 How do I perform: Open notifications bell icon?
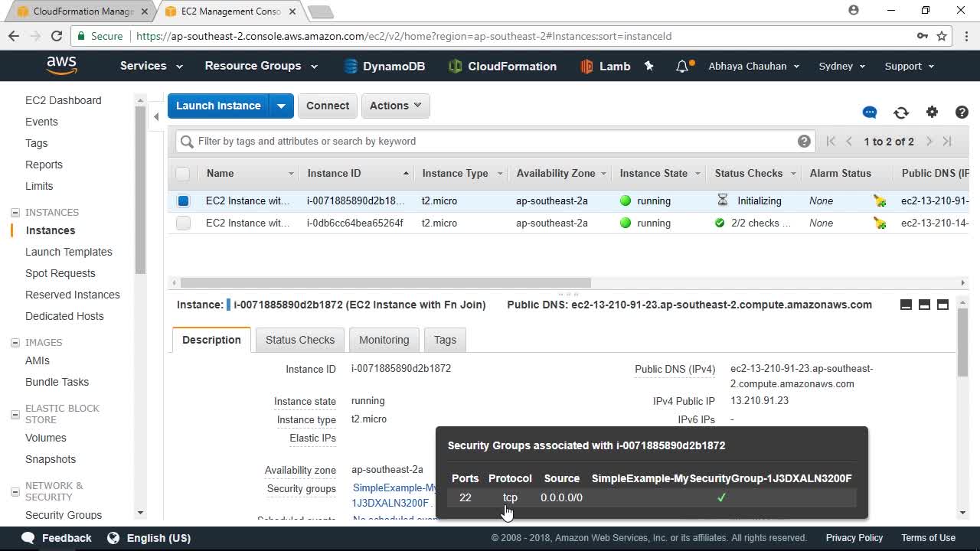click(x=682, y=67)
